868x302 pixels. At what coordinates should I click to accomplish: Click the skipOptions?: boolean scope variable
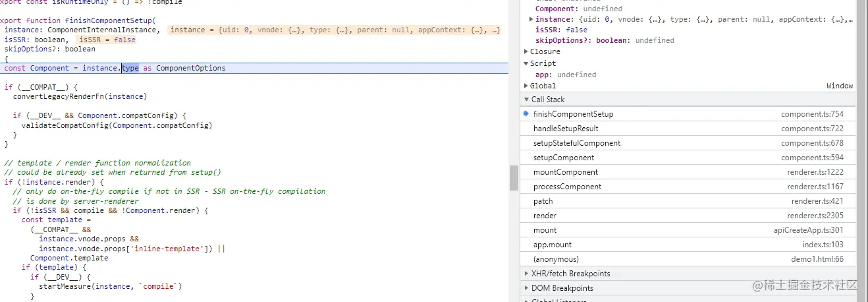click(605, 40)
